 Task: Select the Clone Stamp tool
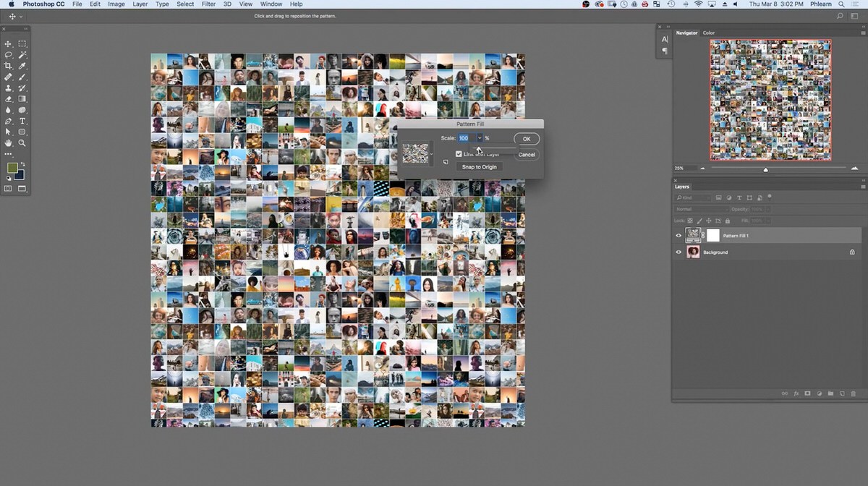(x=9, y=88)
